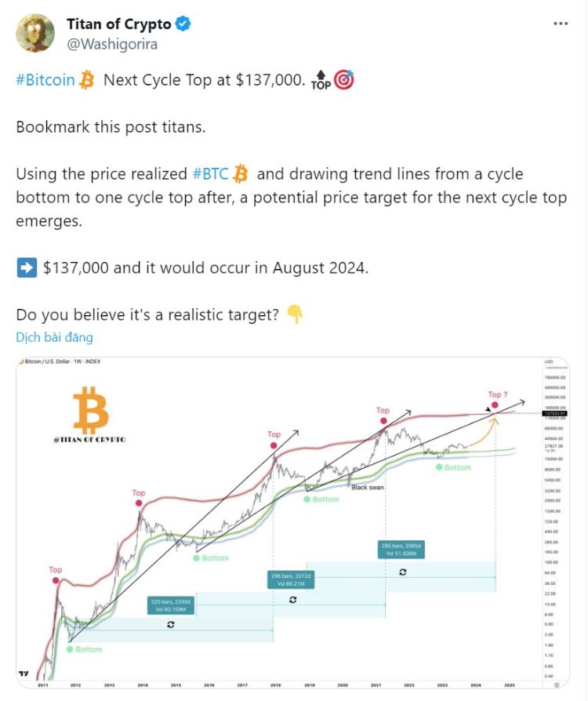
Task: Click the cycle icon in the 320 bars range
Action: tap(170, 624)
